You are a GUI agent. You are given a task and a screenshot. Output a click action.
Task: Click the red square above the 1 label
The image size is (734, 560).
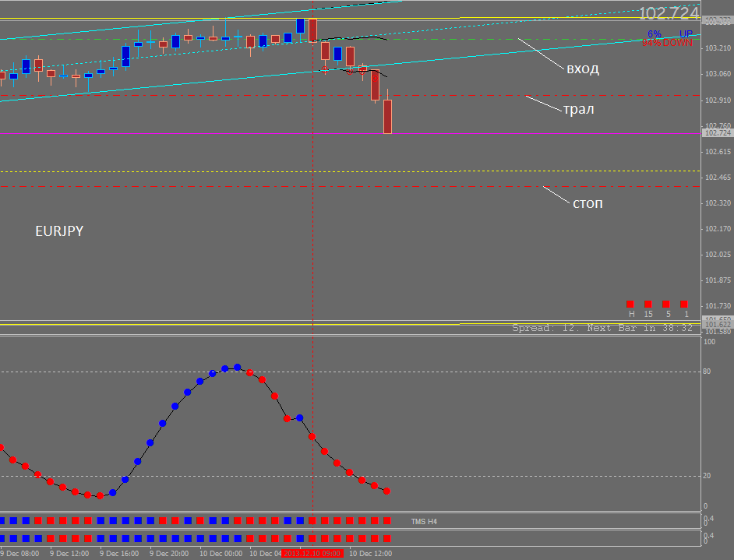684,304
